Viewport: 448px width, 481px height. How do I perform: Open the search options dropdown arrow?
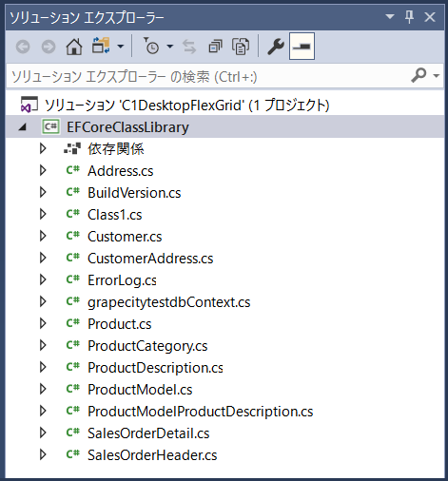tap(437, 76)
